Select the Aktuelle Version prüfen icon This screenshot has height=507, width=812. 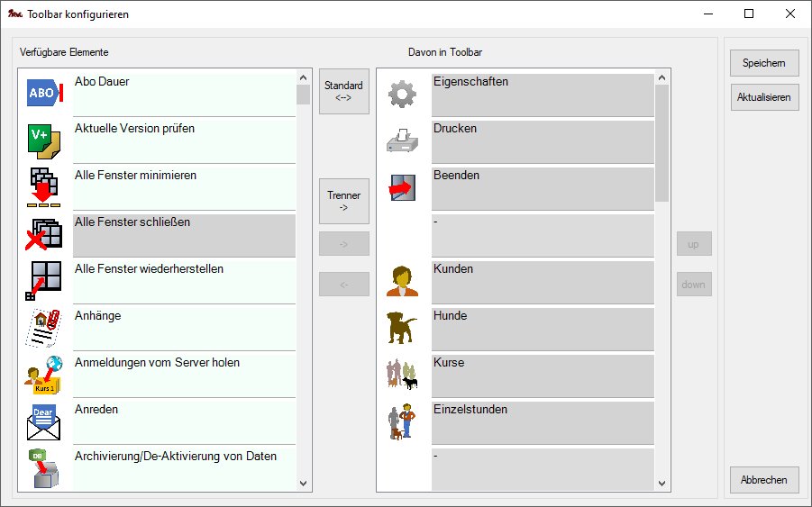tap(43, 140)
